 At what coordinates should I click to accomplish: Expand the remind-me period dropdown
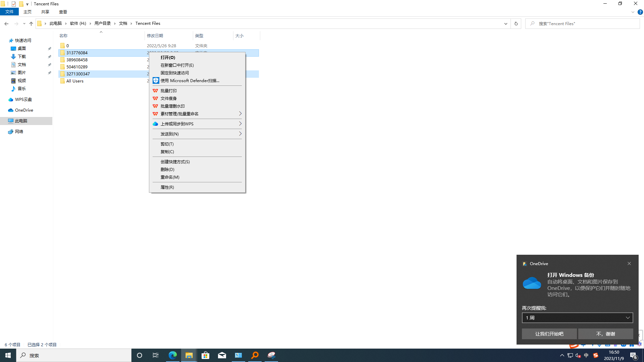(577, 318)
